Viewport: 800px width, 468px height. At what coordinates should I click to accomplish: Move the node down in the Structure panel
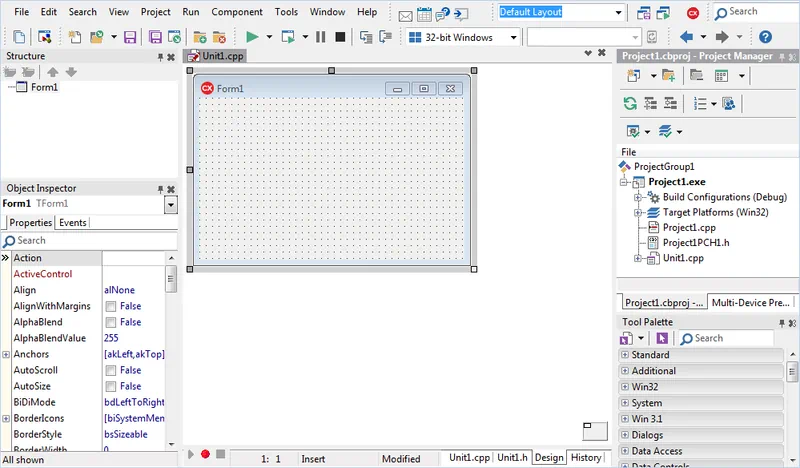click(x=71, y=72)
